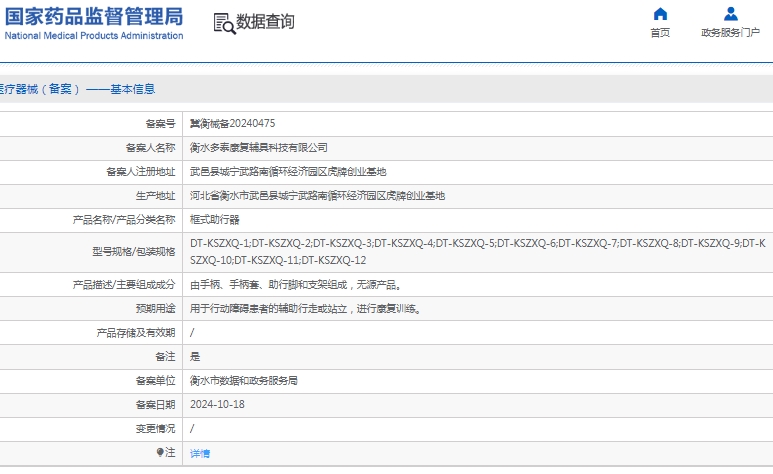The width and height of the screenshot is (773, 474).
Task: Click the slash value in 产品存储及有效期 row
Action: (x=192, y=333)
